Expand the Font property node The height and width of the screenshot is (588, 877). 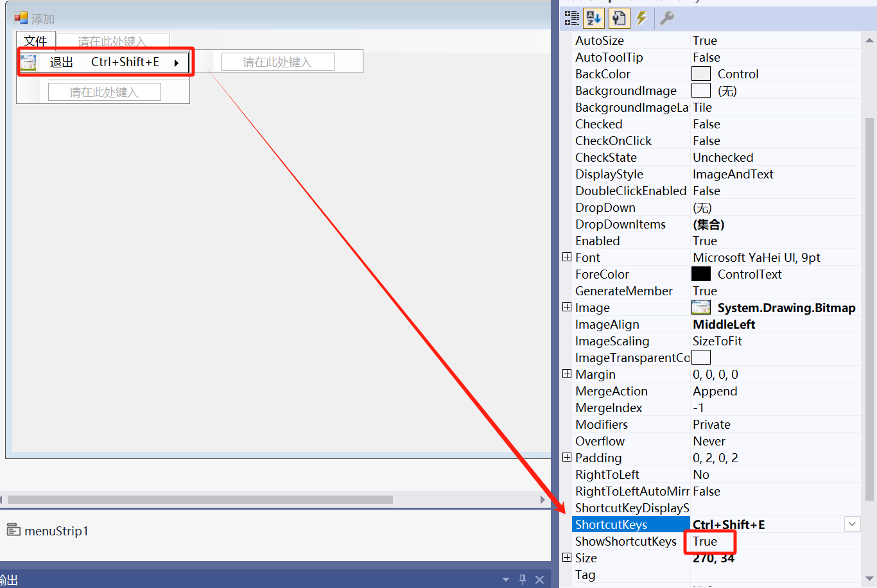[x=567, y=257]
